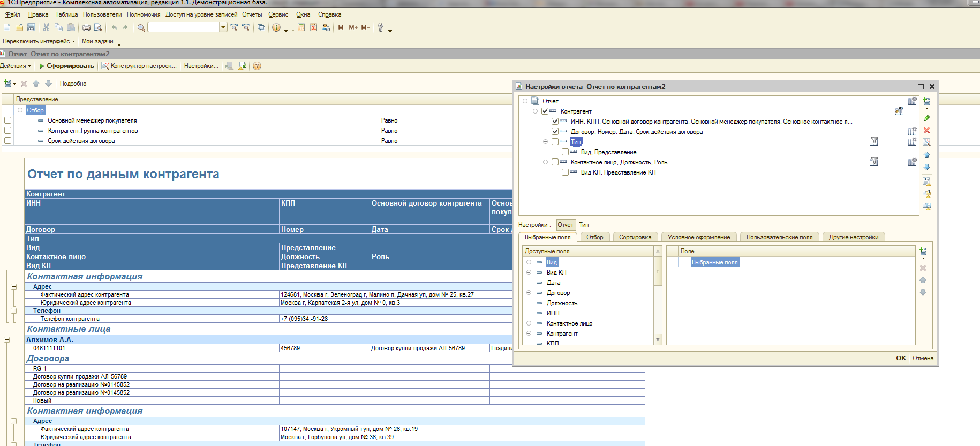The width and height of the screenshot is (980, 446).
Task: Switch to the Отбор tab
Action: point(594,237)
